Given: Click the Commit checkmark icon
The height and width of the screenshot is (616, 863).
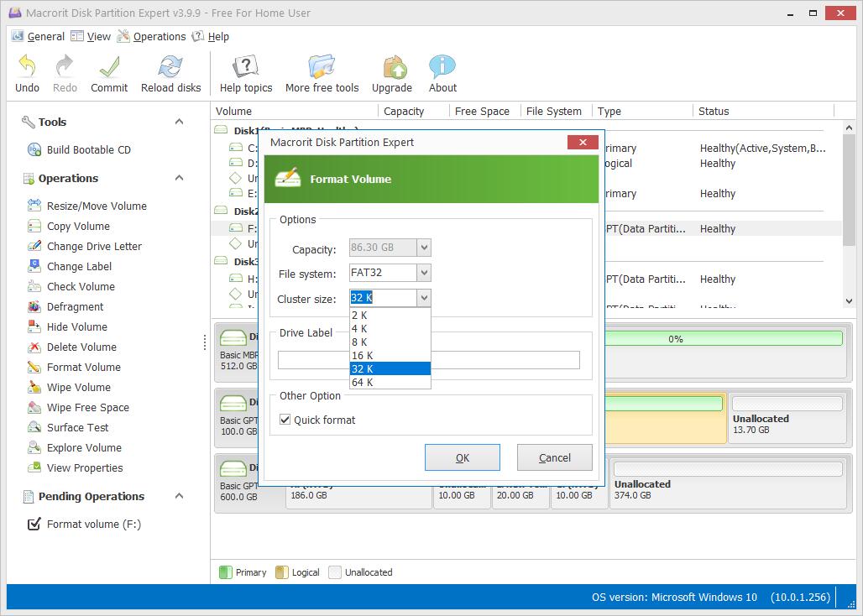Looking at the screenshot, I should coord(109,67).
